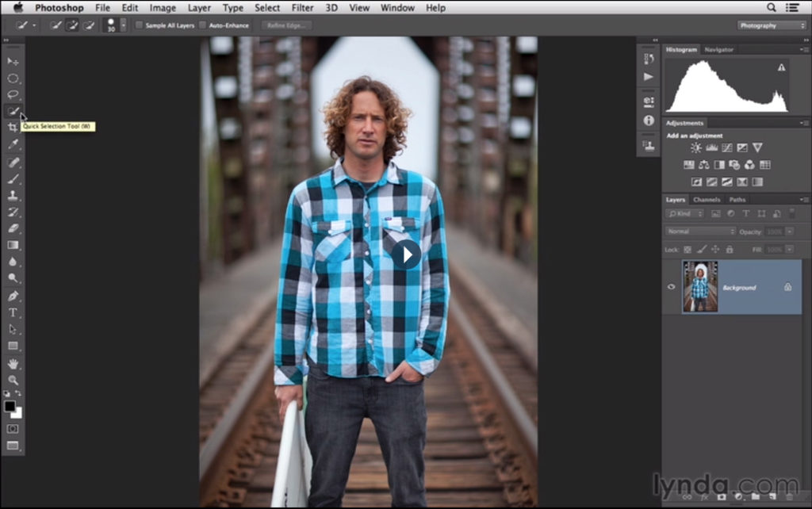Viewport: 812px width, 509px height.
Task: Toggle Quick Mask mode
Action: [x=13, y=429]
